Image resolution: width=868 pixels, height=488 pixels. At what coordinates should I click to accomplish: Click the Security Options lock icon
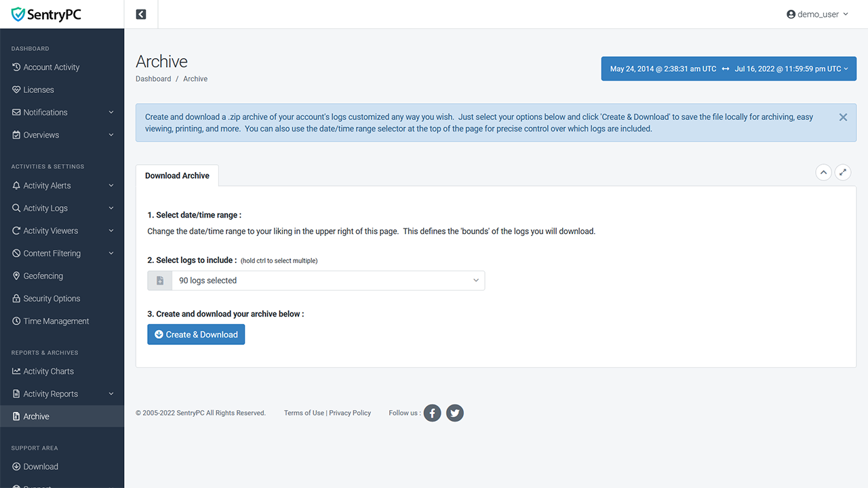17,298
